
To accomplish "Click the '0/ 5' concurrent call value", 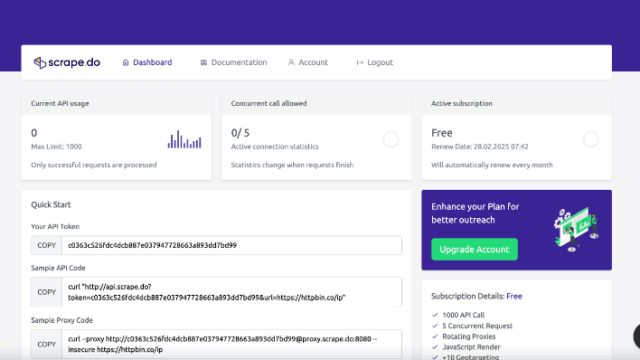I will 240,133.
